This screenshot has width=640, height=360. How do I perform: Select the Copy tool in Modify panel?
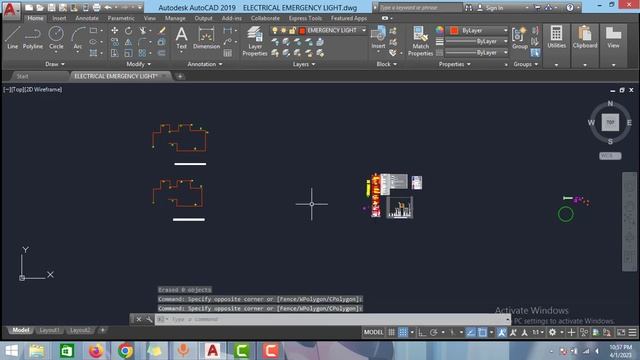pyautogui.click(x=115, y=42)
